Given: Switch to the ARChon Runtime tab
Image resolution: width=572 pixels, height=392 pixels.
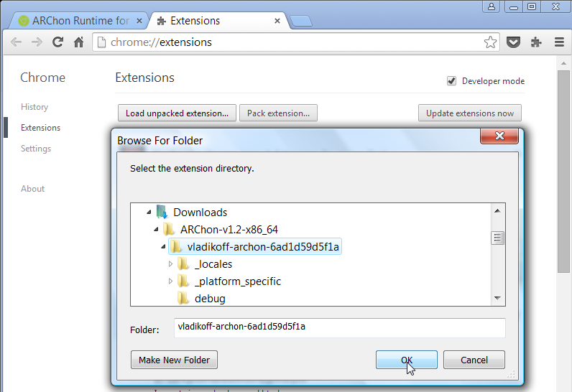Looking at the screenshot, I should click(77, 21).
